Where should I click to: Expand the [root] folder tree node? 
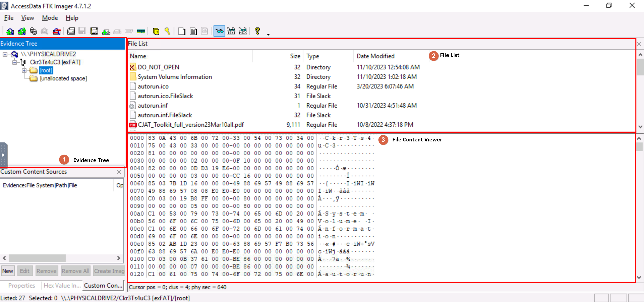24,70
